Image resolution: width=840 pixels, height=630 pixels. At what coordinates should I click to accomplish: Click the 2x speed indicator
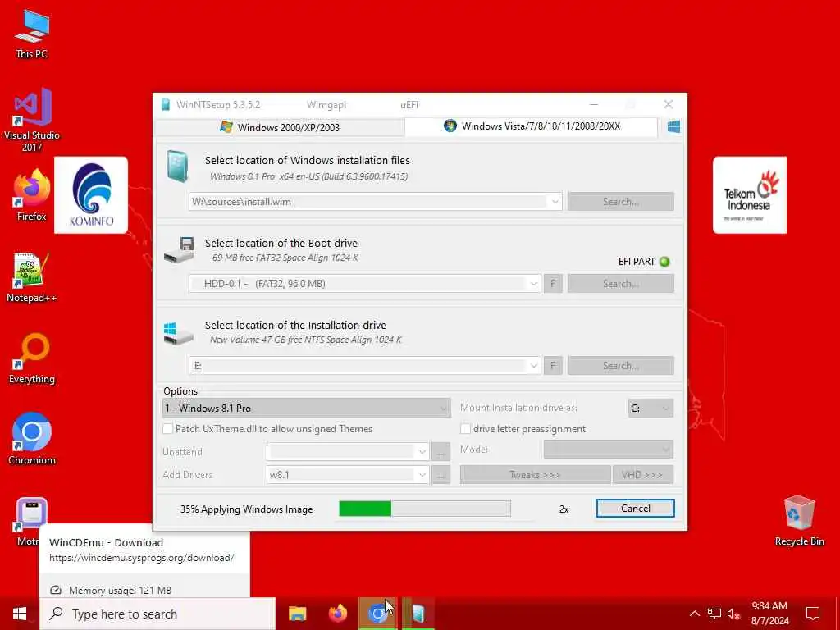pyautogui.click(x=564, y=509)
